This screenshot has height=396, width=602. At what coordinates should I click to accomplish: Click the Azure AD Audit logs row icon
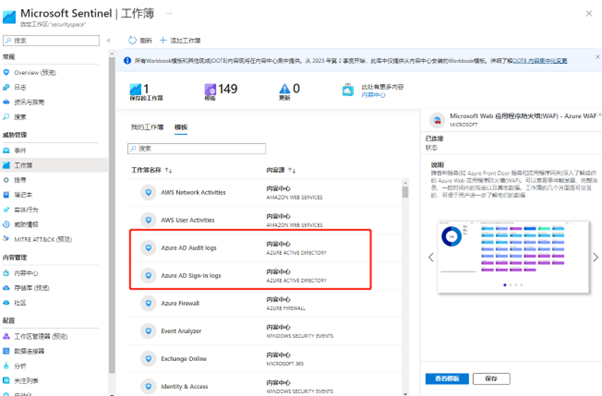pos(149,248)
